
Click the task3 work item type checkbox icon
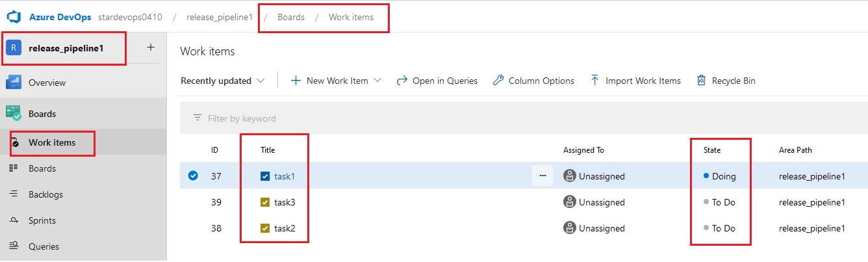pos(265,202)
